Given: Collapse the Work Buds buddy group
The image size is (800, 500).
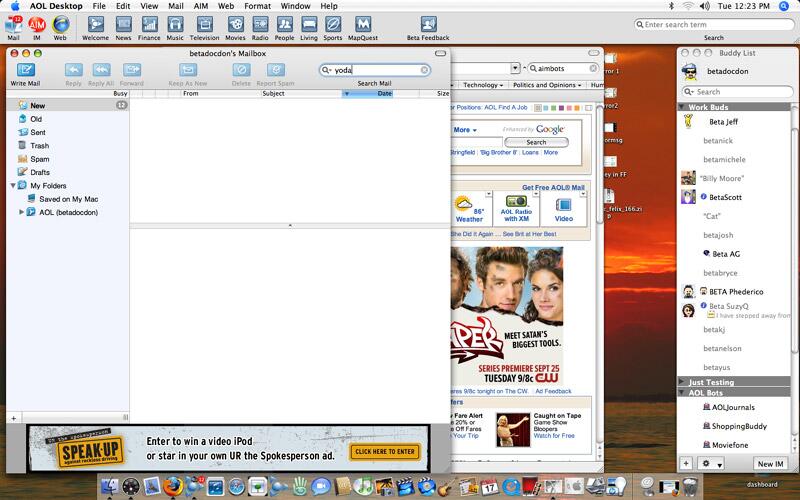Looking at the screenshot, I should coord(682,107).
